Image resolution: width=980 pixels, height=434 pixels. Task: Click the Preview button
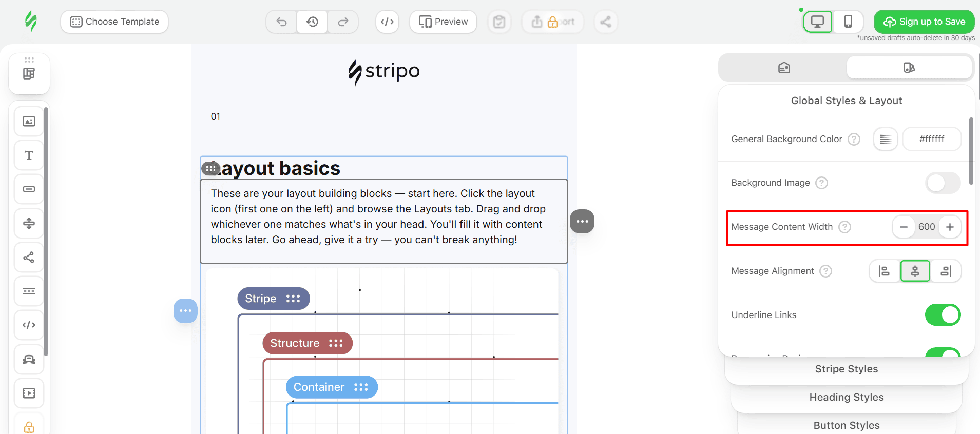(443, 22)
